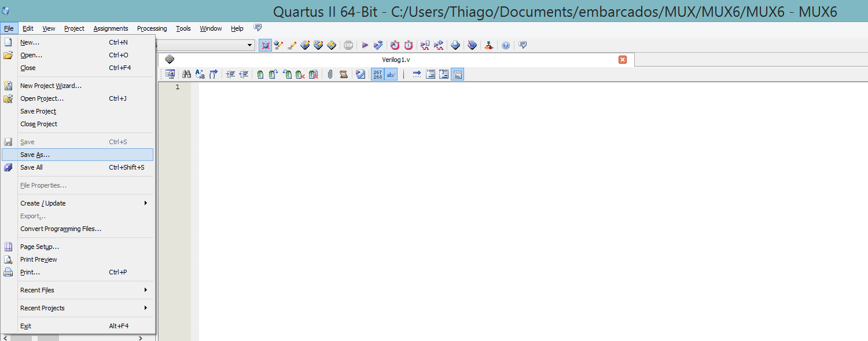The image size is (868, 341).
Task: Click the scroll insert template icon
Action: (x=344, y=74)
